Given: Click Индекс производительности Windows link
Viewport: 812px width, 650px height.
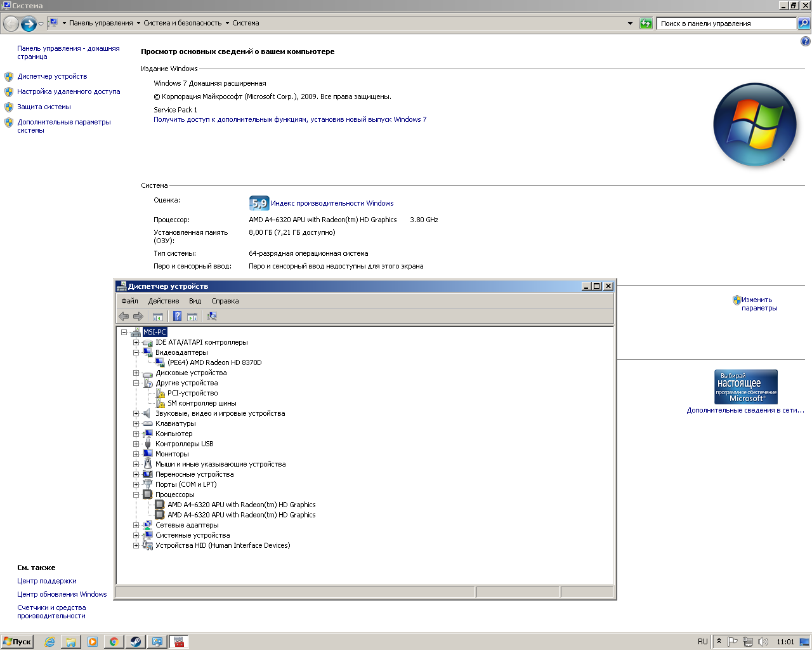Looking at the screenshot, I should pyautogui.click(x=332, y=204).
